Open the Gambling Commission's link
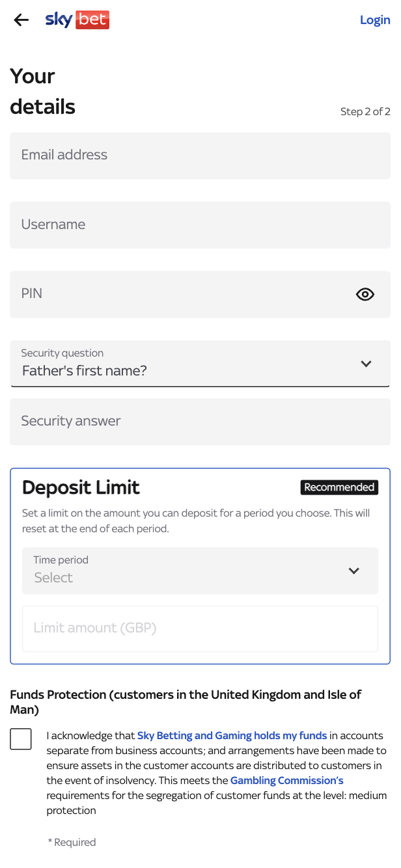The image size is (401, 868). pos(286,780)
